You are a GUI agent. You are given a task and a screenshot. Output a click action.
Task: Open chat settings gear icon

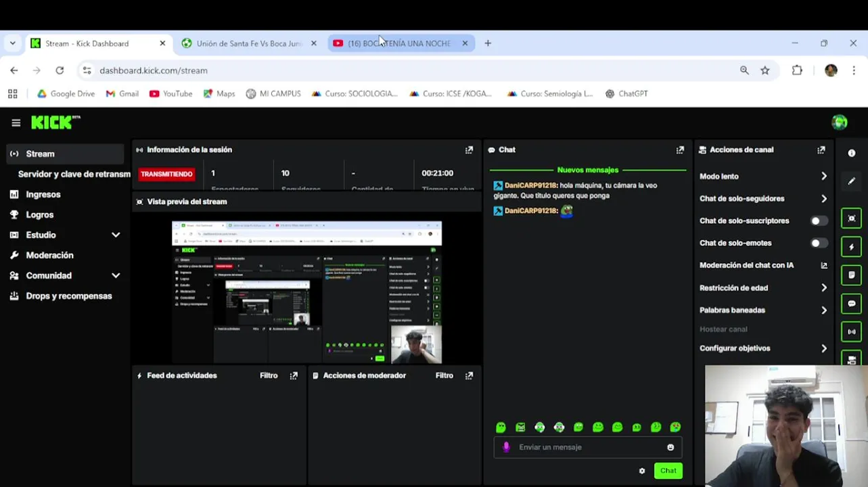[642, 471]
